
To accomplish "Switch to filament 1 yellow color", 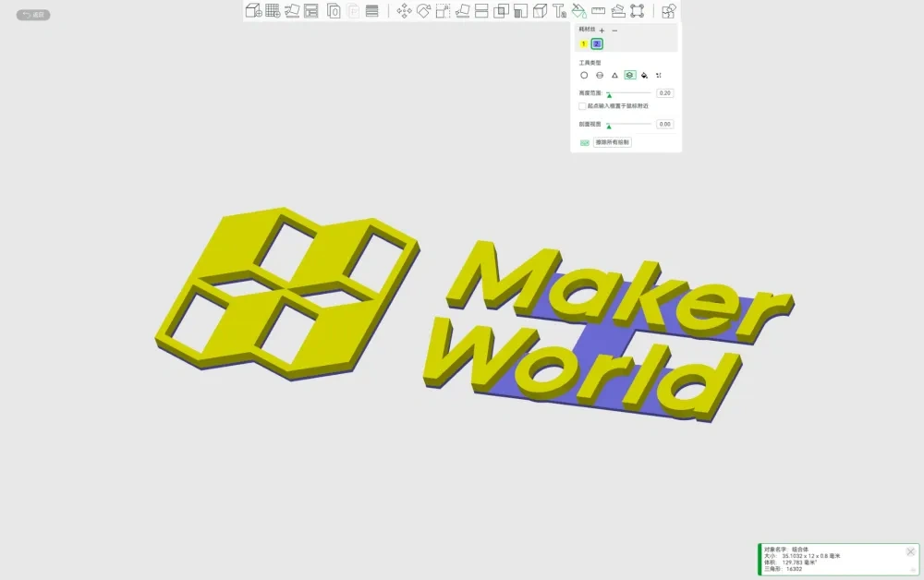I will [583, 43].
